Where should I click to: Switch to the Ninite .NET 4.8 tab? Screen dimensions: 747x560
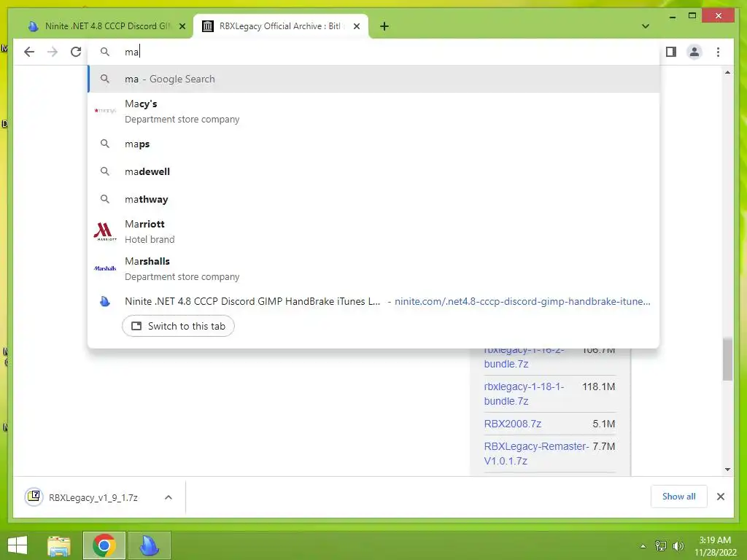coord(107,26)
